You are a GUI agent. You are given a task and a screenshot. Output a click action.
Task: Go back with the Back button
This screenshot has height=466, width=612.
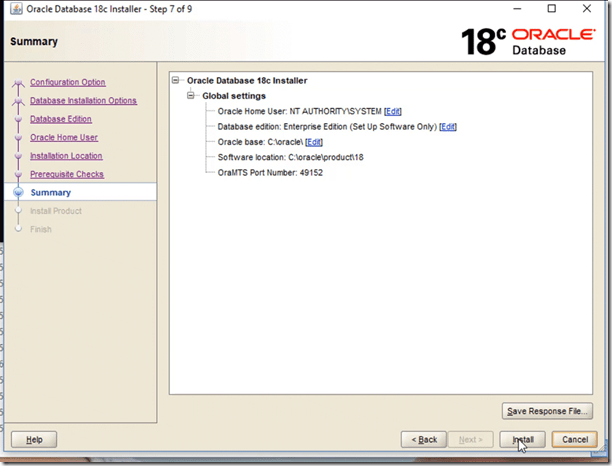(423, 439)
